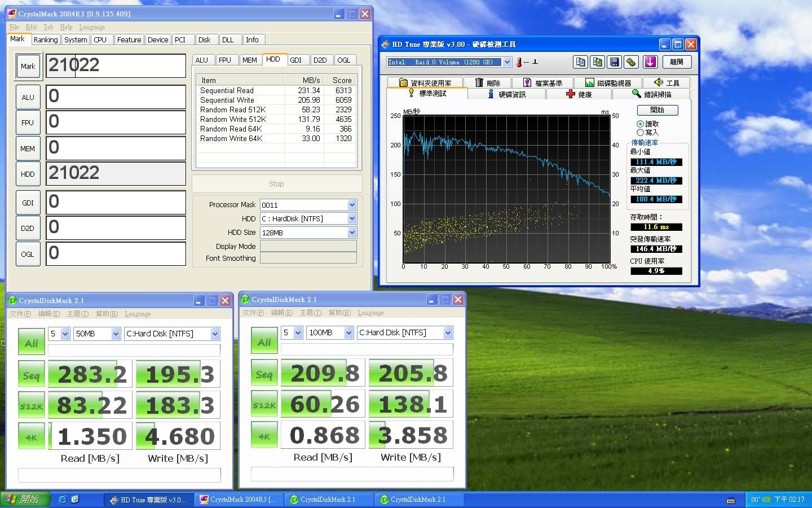Run the 512K test in 100MB CrystalDiskMark
Image resolution: width=812 pixels, height=508 pixels.
tap(264, 405)
